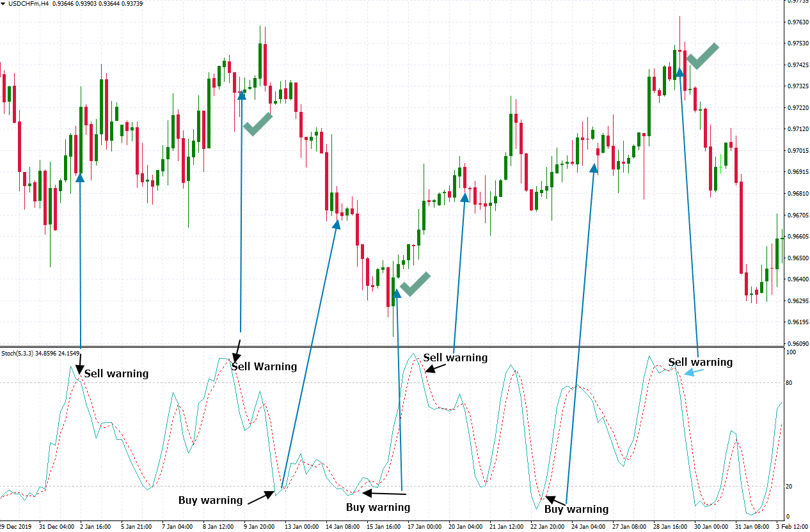Select the 20 Jan 04:00 time label
Viewport: 810px width, 532px height.
pyautogui.click(x=466, y=527)
